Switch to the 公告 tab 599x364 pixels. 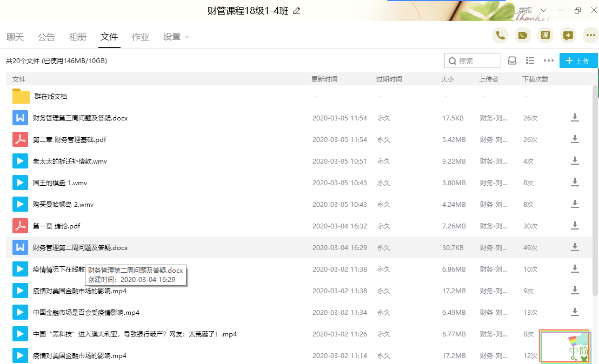point(46,37)
